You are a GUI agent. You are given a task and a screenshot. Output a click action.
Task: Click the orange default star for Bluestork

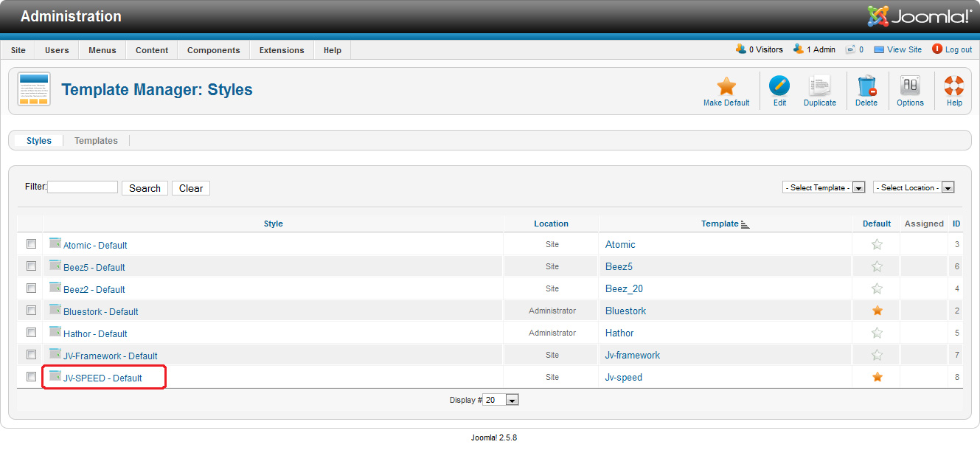pyautogui.click(x=877, y=311)
